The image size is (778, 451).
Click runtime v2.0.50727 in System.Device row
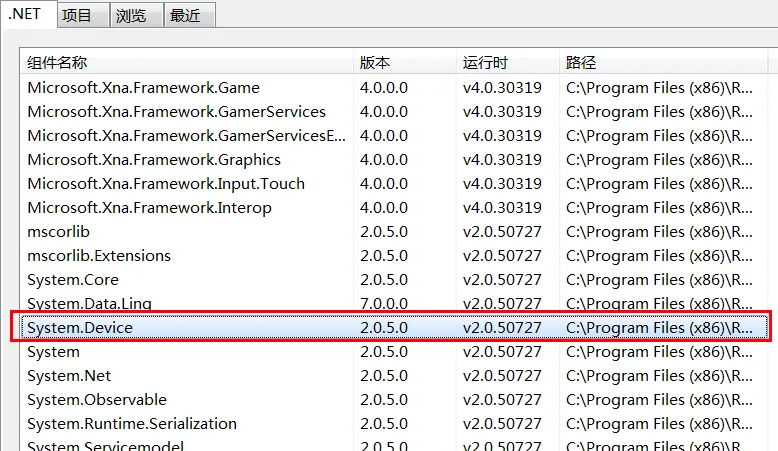pyautogui.click(x=502, y=327)
